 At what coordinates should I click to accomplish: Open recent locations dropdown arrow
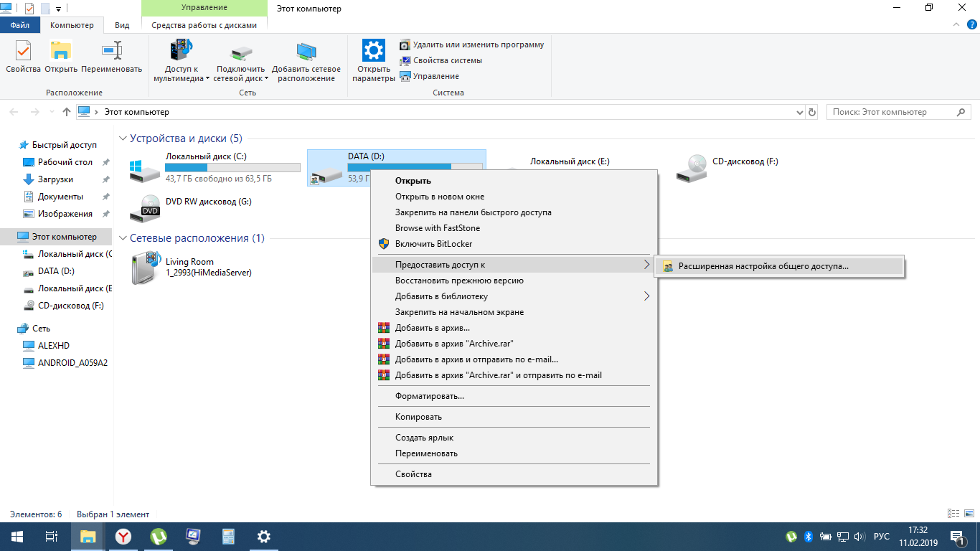(x=51, y=113)
